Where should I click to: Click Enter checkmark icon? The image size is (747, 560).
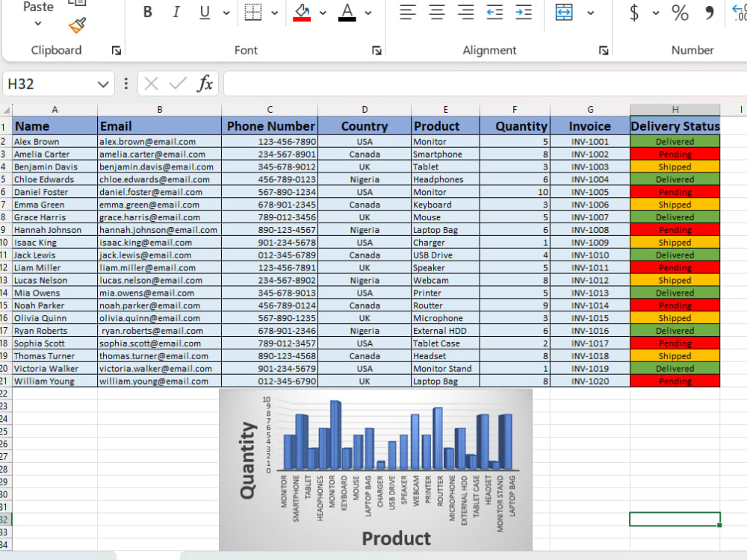pos(178,84)
